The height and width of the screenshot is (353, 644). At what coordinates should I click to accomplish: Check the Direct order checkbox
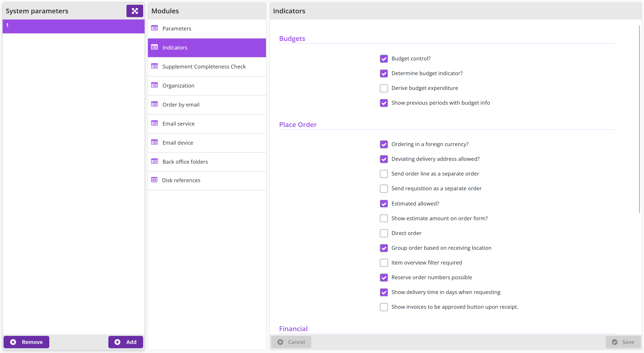point(384,233)
